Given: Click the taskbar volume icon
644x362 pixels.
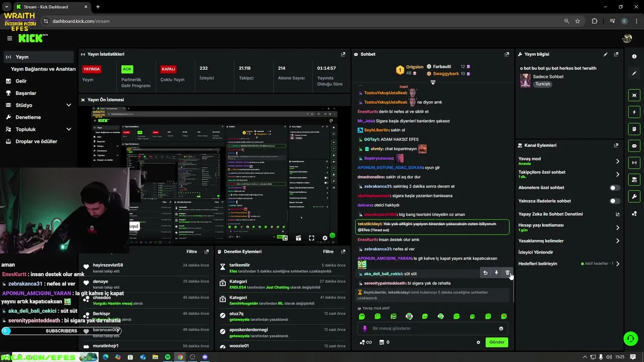Looking at the screenshot, I should [x=609, y=357].
